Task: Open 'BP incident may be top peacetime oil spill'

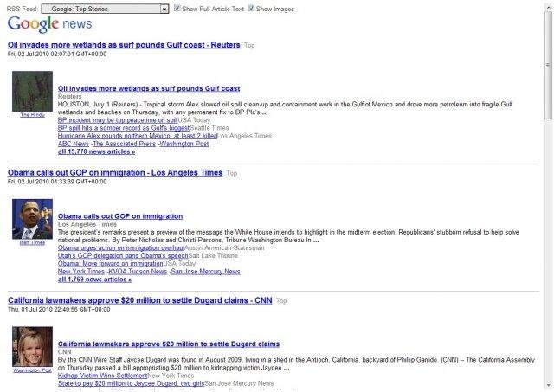Action: pos(118,120)
